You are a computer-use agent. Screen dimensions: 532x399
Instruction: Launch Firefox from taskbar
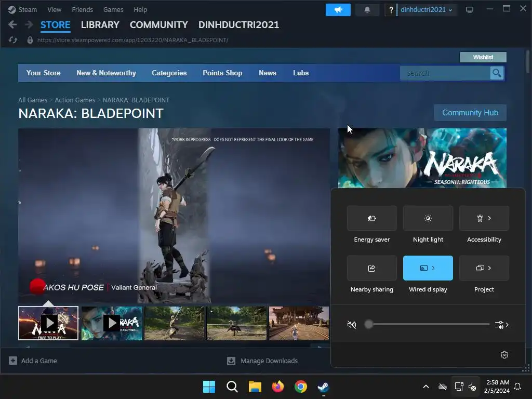point(278,387)
